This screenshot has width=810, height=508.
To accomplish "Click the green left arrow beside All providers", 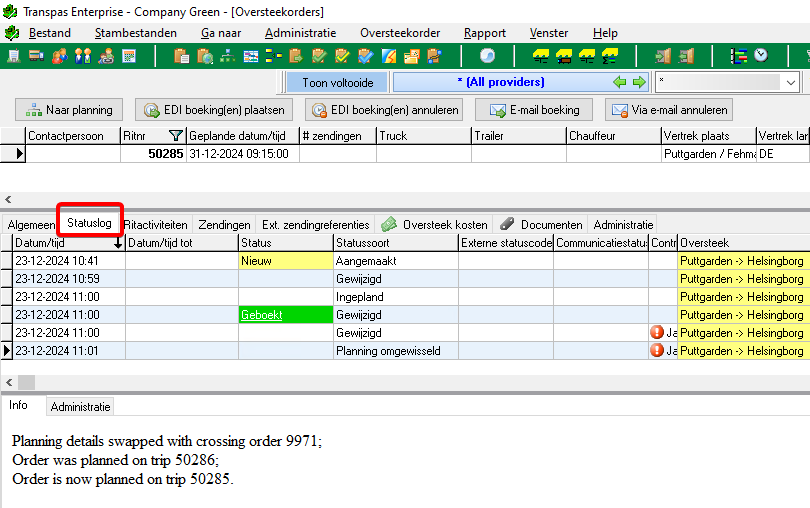I will (x=619, y=82).
